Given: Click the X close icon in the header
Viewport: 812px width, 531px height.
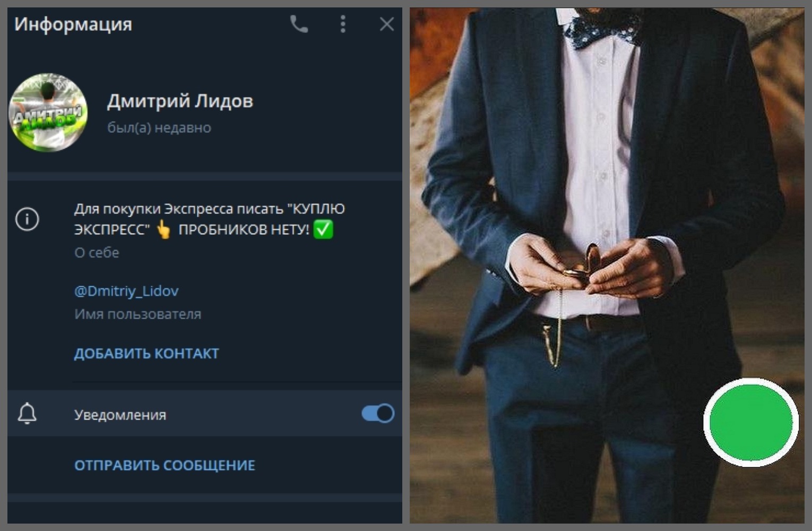Looking at the screenshot, I should pyautogui.click(x=386, y=24).
